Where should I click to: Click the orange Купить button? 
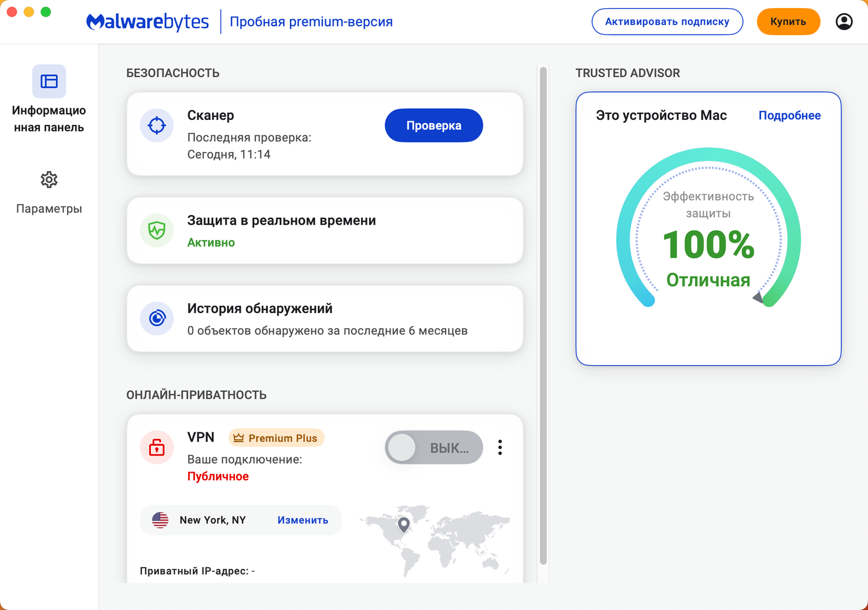coord(788,21)
